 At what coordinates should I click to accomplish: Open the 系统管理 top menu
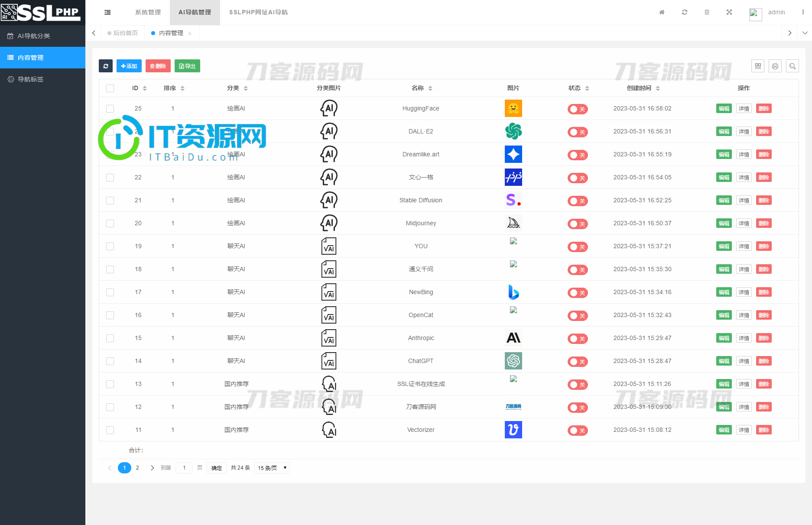pos(148,12)
